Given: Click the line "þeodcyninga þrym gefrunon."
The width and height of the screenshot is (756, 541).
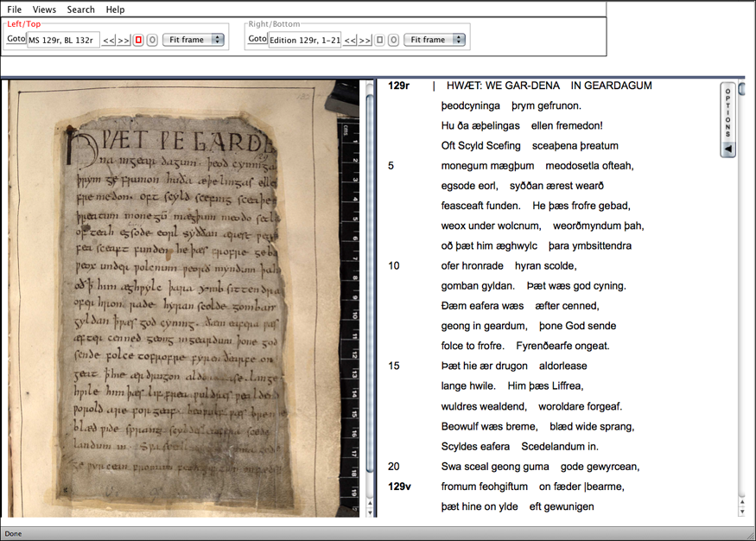Looking at the screenshot, I should [x=511, y=105].
